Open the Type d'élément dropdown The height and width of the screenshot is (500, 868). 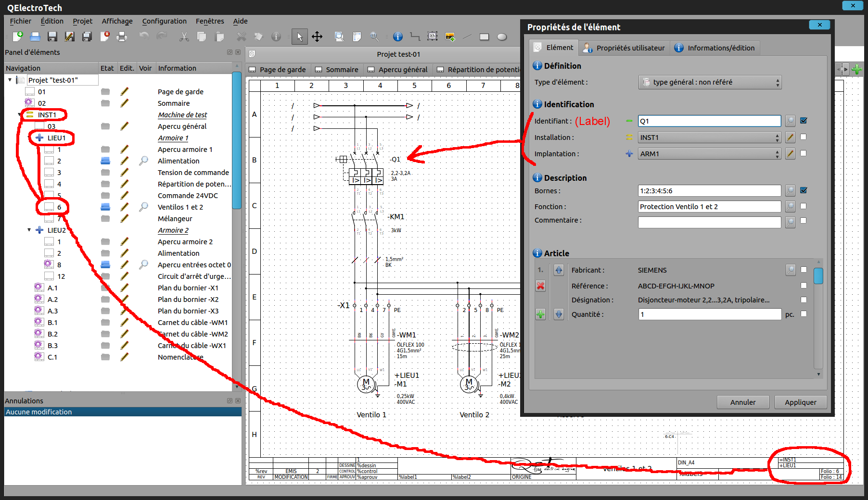(x=710, y=82)
